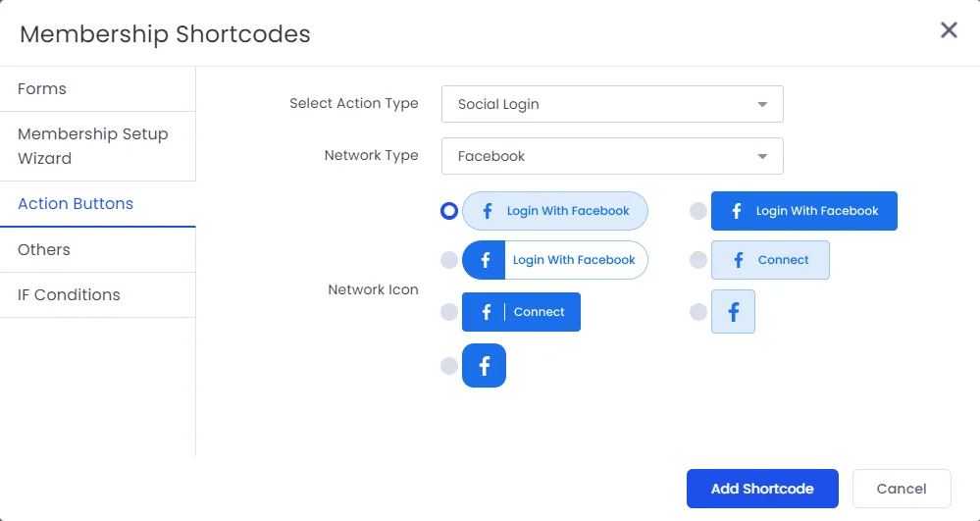Image resolution: width=980 pixels, height=521 pixels.
Task: Select radio for solid blue Login With Facebook
Action: 698,211
